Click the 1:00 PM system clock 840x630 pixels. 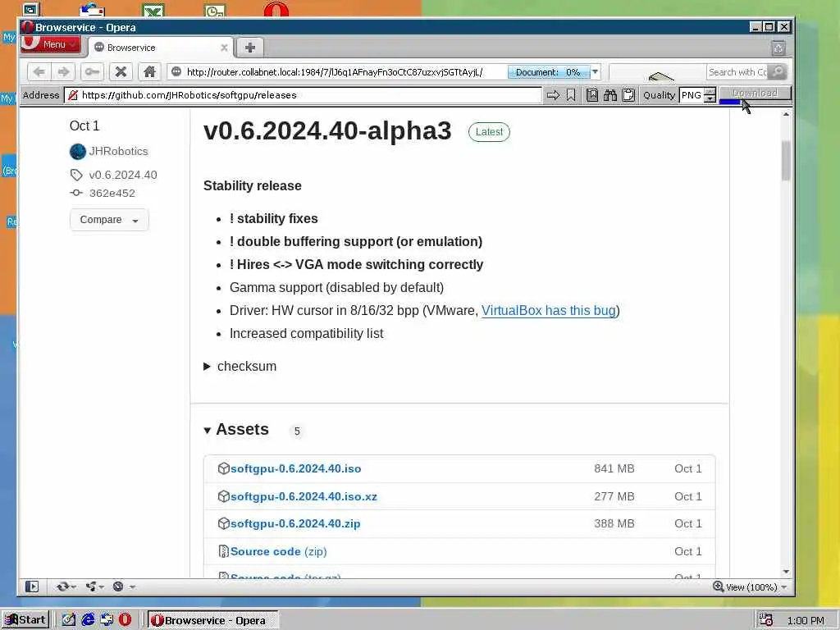pyautogui.click(x=806, y=620)
